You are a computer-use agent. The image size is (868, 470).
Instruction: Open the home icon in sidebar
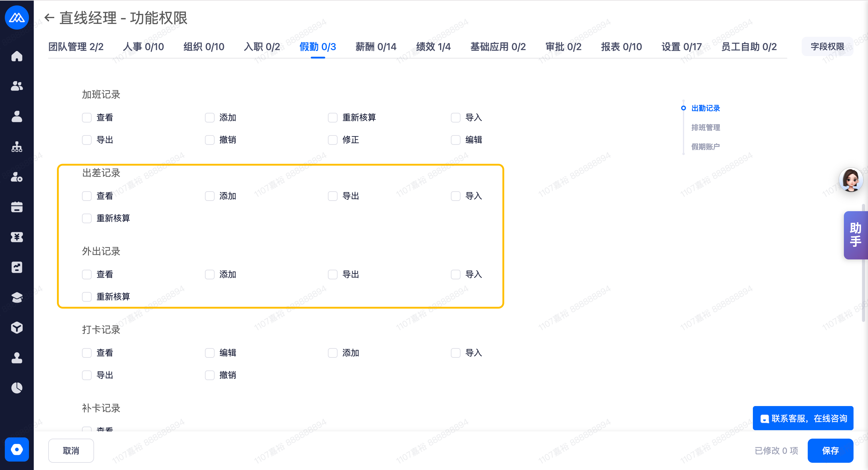click(17, 56)
